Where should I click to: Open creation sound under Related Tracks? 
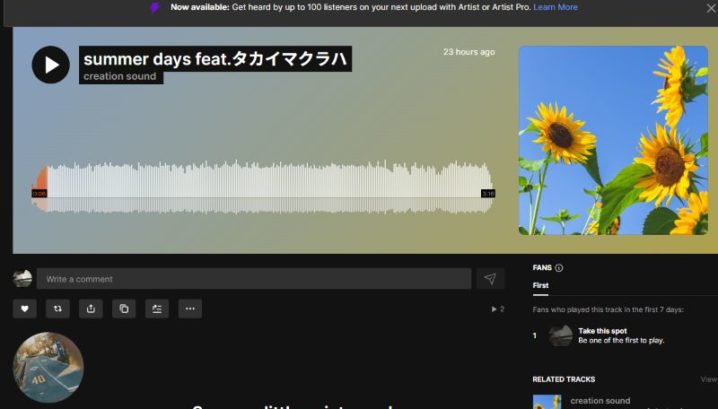[x=600, y=401]
